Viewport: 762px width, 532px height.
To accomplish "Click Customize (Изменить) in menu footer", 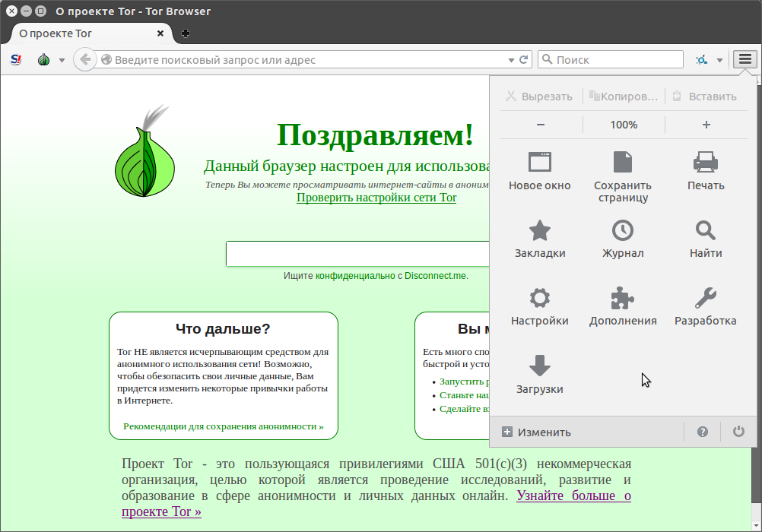I will 536,432.
